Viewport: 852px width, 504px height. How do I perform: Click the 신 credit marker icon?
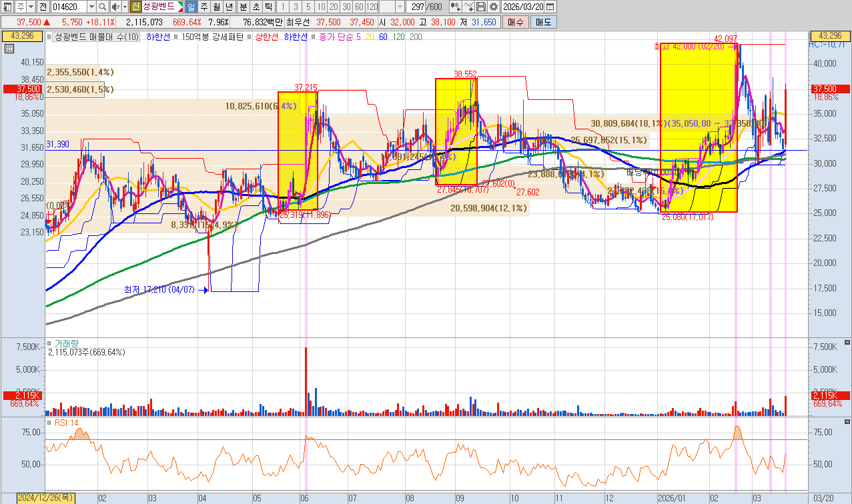(135, 7)
